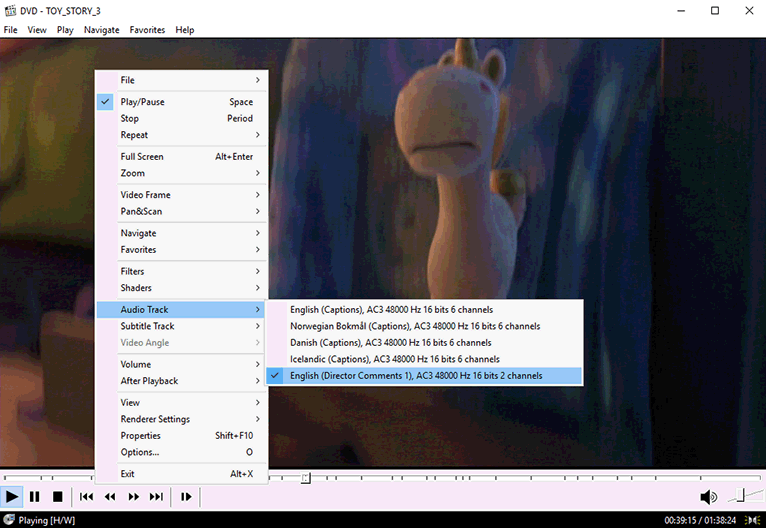Open the After Playback submenu
Image resolution: width=766 pixels, height=528 pixels.
[x=182, y=381]
